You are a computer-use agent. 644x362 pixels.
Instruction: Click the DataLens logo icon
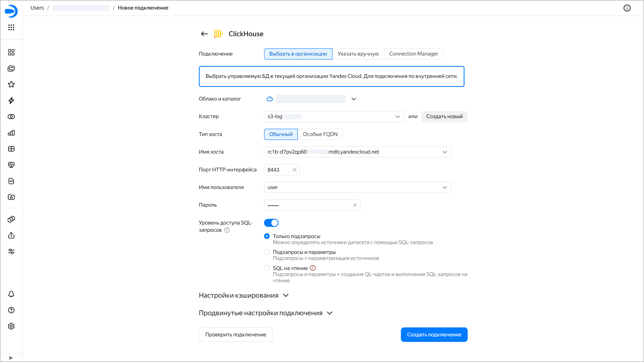pos(11,11)
